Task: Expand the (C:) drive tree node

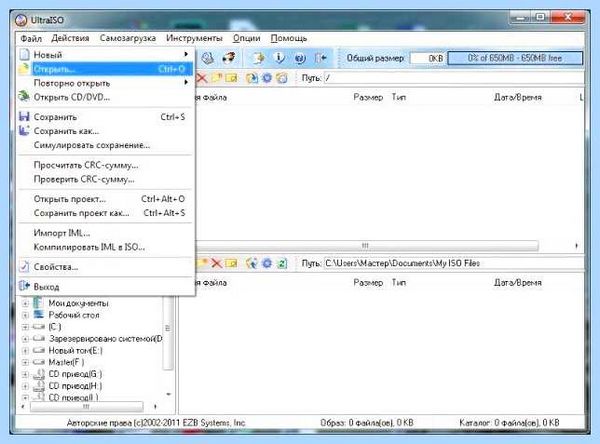Action: click(25, 327)
